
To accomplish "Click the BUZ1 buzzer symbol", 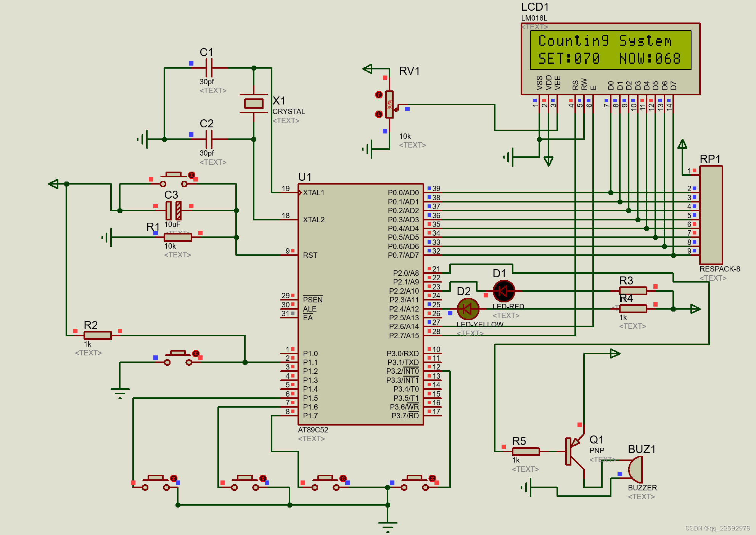I will 635,469.
